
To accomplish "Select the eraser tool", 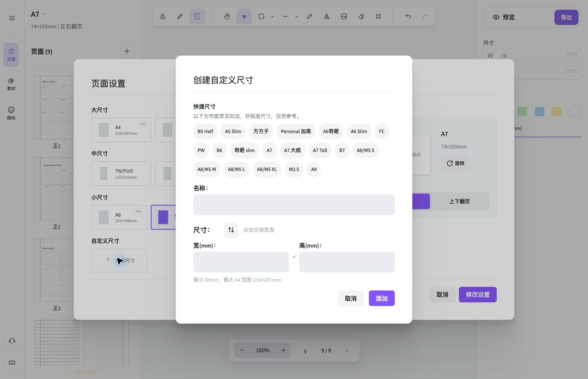I will click(361, 16).
